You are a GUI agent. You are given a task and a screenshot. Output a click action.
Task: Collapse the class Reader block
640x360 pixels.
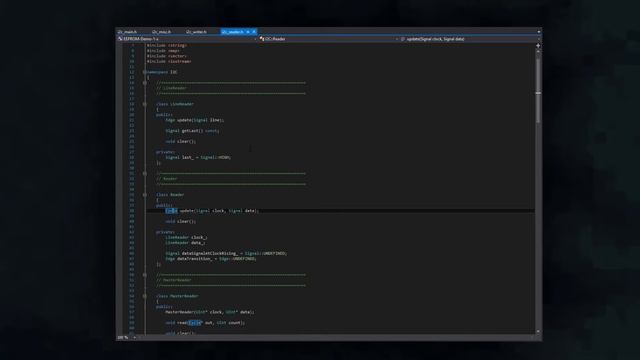click(x=144, y=195)
